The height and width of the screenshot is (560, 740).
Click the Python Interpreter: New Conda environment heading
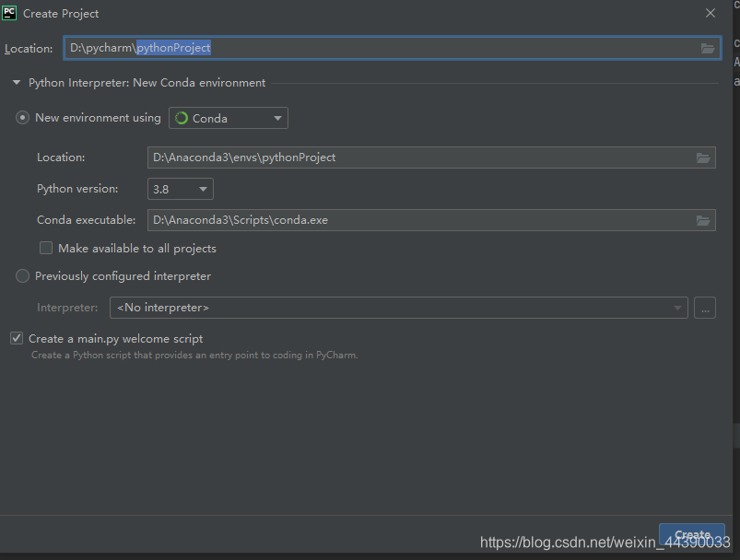coord(147,83)
